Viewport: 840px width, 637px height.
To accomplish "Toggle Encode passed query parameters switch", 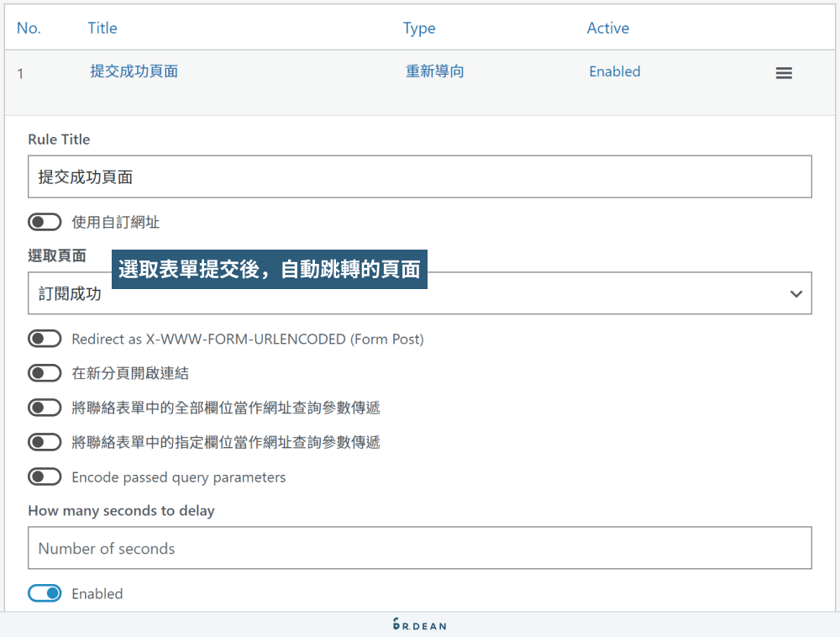I will pyautogui.click(x=44, y=476).
